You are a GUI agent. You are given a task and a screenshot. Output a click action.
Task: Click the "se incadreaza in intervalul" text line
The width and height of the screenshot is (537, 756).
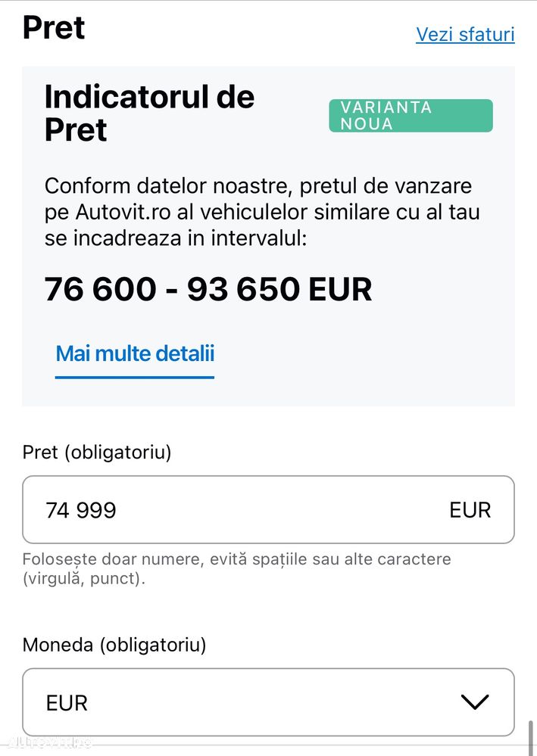[176, 239]
